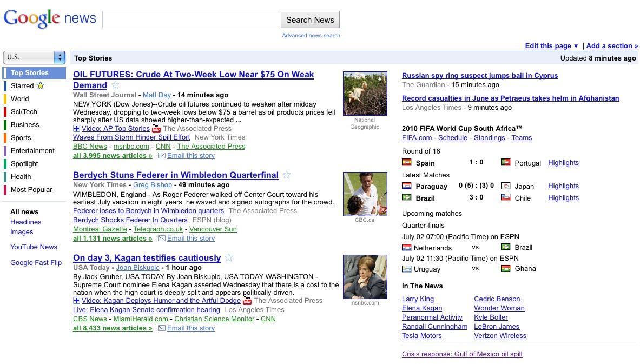Click envelope icon under oil futures story
This screenshot has height=364, width=640.
click(162, 155)
